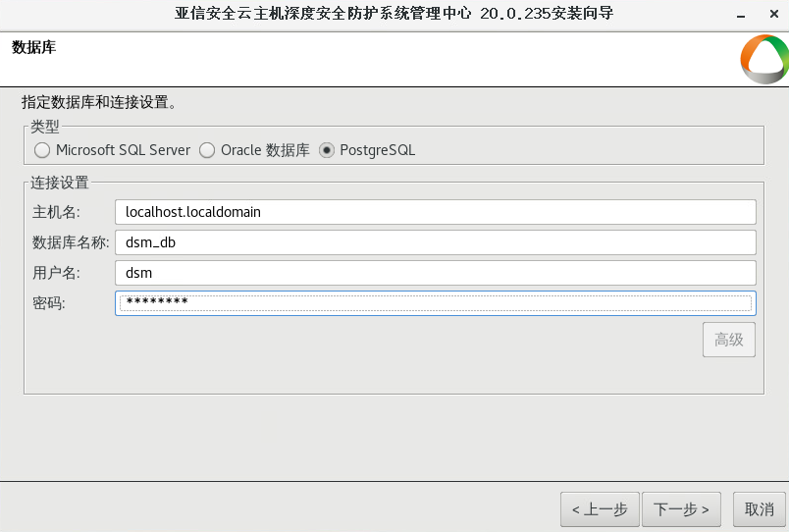Select Oracle 数据库 radio option
This screenshot has width=789, height=532.
point(254,150)
